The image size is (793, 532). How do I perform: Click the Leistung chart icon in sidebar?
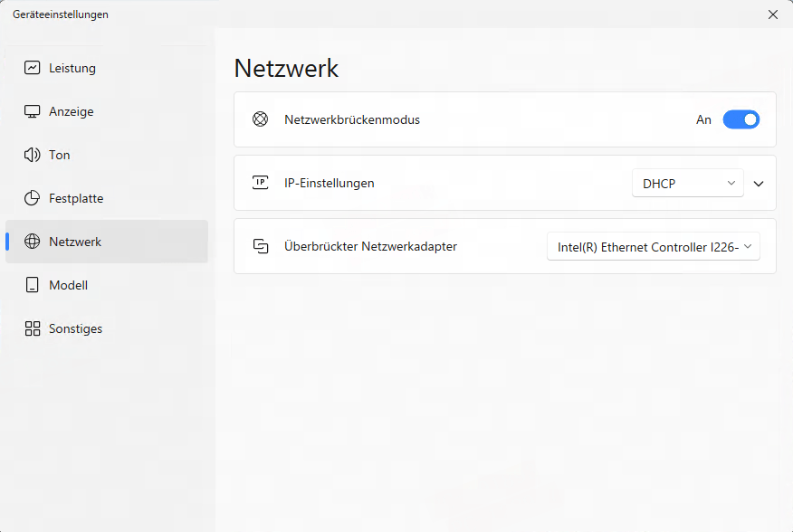coord(31,68)
